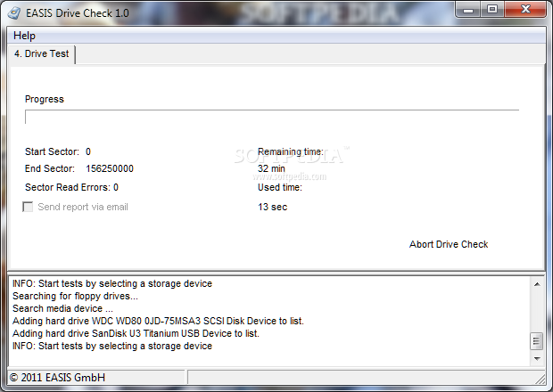This screenshot has width=553, height=392.
Task: Click log line Search media device
Action: [x=62, y=308]
